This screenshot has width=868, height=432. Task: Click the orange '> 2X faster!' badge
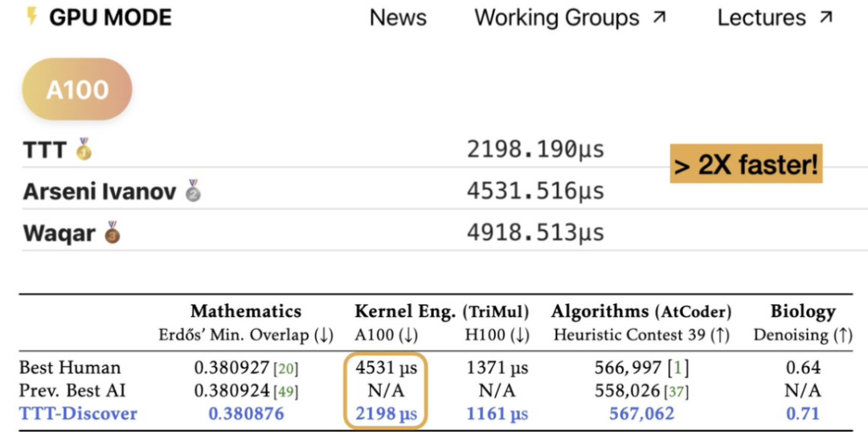pos(747,165)
